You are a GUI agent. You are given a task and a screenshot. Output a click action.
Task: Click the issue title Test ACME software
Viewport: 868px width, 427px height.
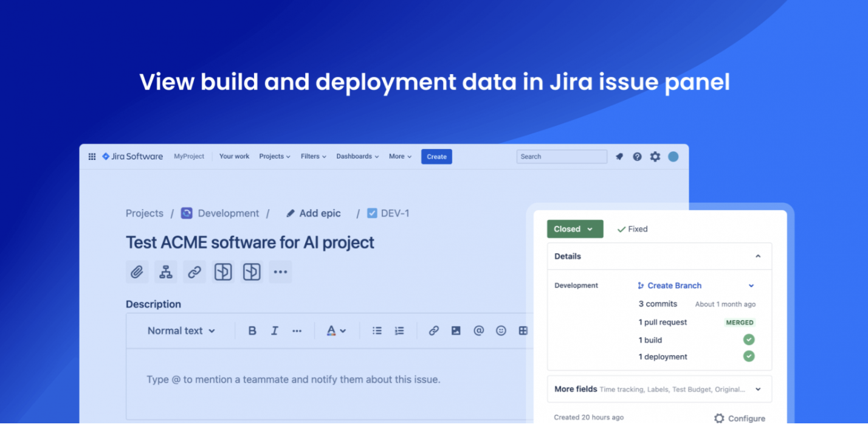tap(250, 242)
